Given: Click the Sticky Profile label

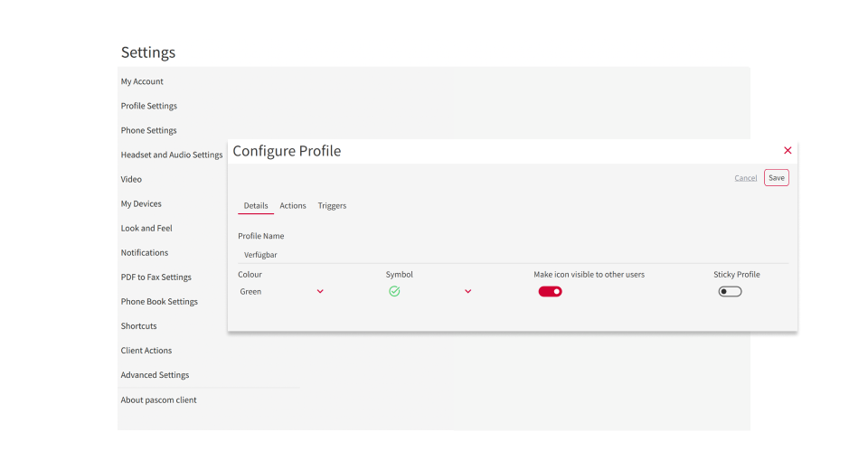Looking at the screenshot, I should 736,275.
